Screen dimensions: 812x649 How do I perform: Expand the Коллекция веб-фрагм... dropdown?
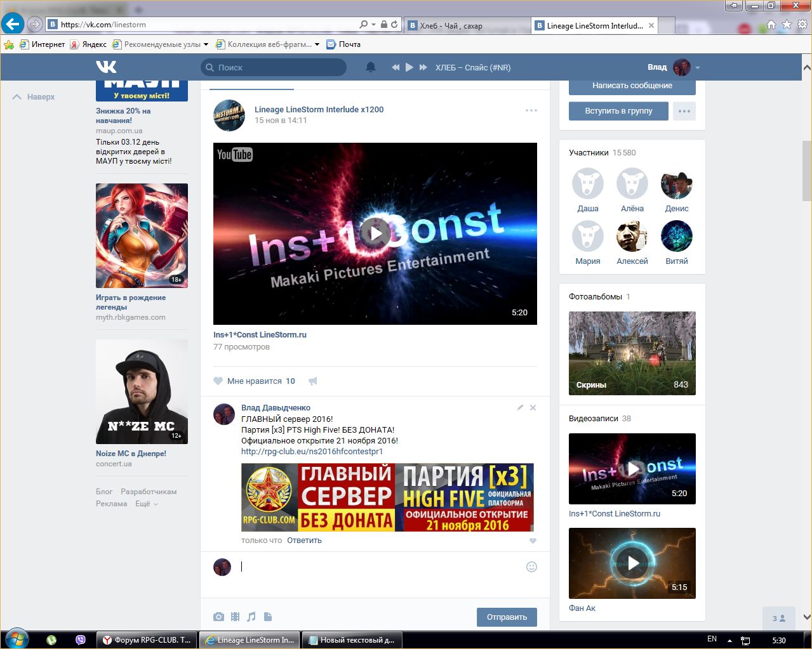(317, 44)
